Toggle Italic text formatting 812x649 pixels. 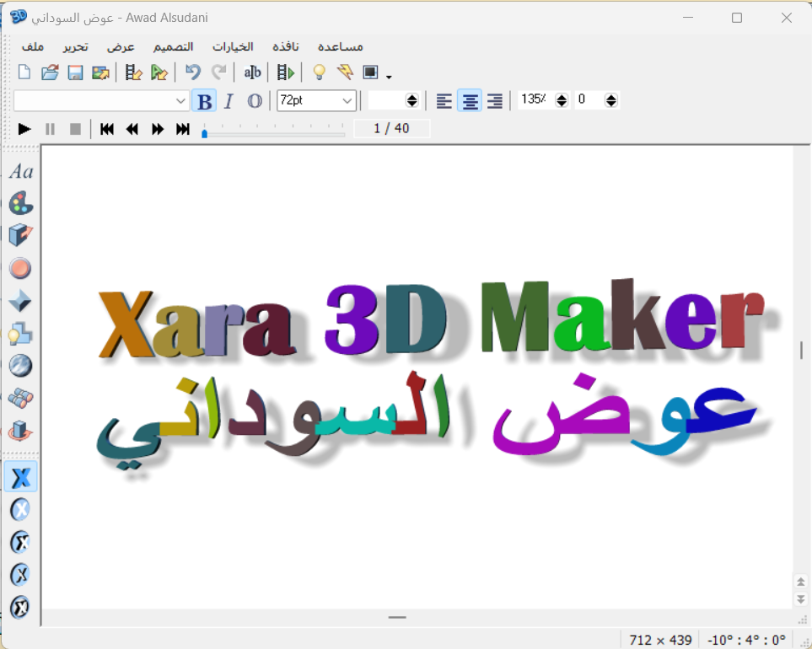229,101
